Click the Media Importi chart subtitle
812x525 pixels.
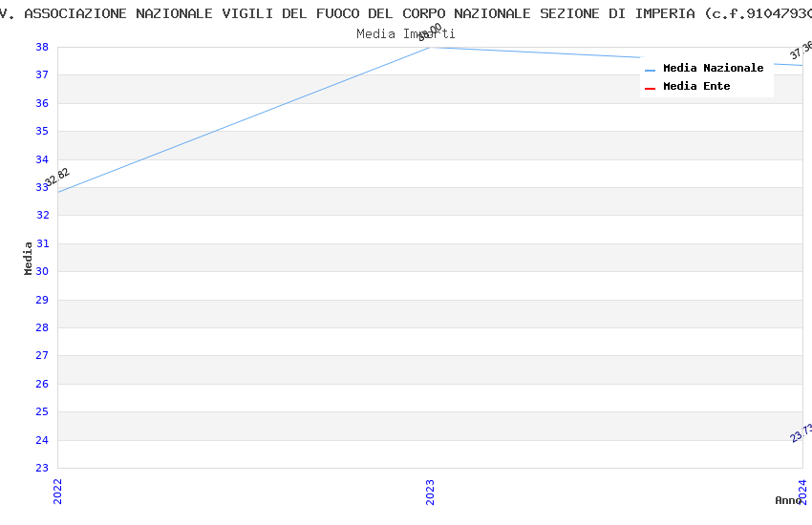[x=405, y=34]
